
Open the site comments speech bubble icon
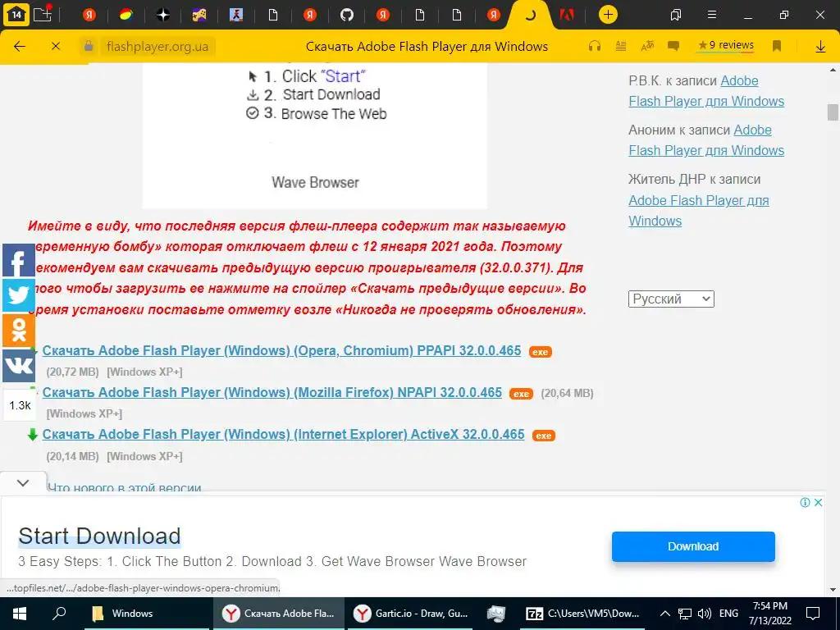[x=673, y=46]
